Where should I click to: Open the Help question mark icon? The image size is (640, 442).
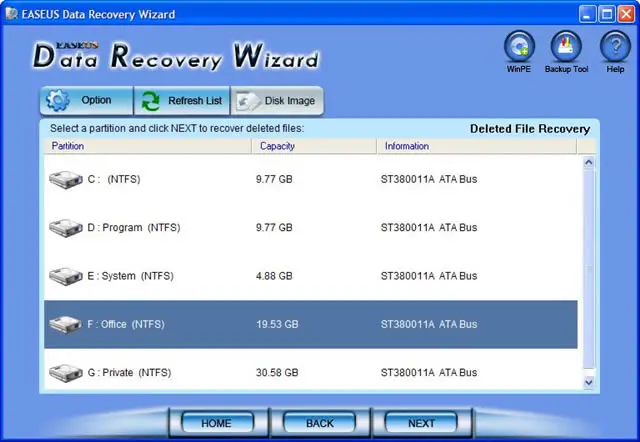(615, 47)
